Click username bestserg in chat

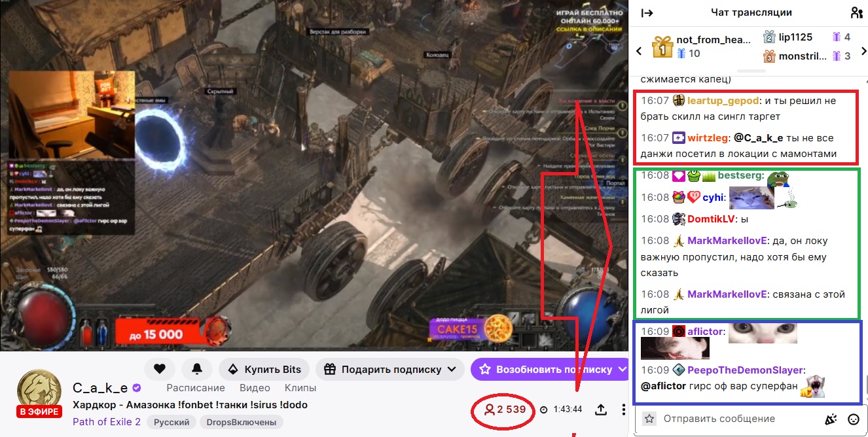tap(740, 175)
